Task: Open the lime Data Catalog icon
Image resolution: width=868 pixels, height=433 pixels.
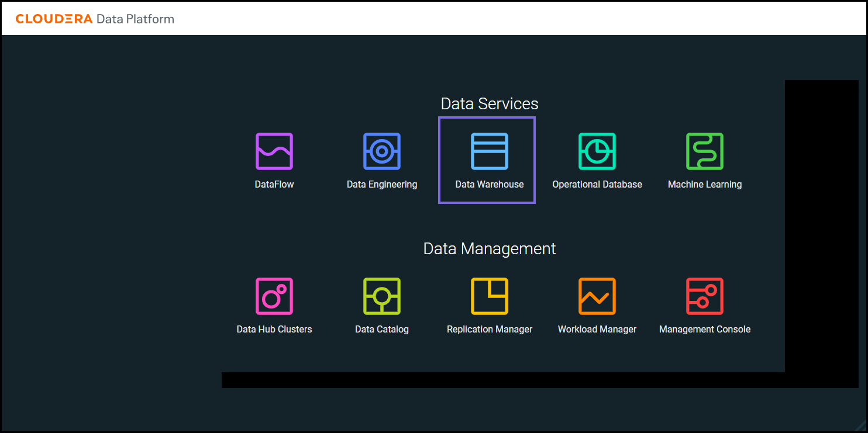Action: 382,296
